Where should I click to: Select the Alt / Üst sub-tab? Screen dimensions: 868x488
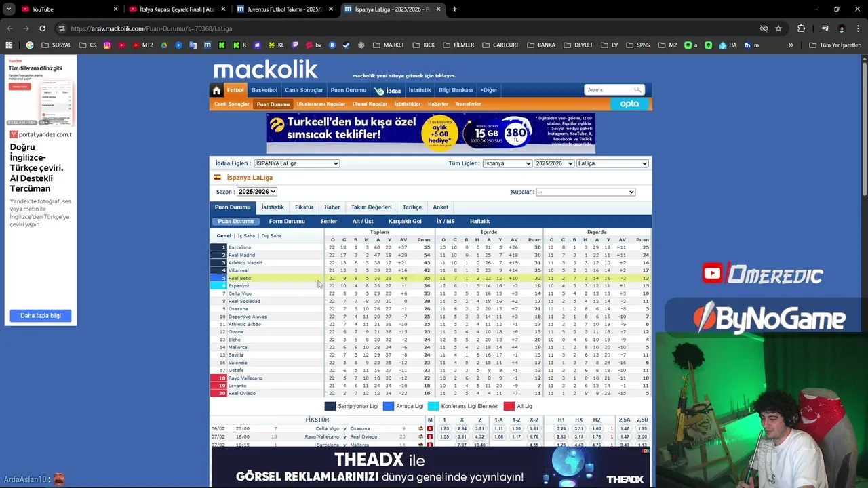pyautogui.click(x=363, y=221)
